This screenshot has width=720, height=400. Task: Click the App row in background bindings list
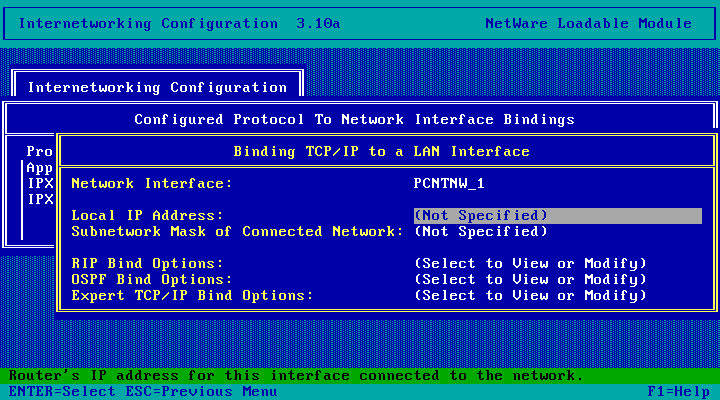(40, 168)
